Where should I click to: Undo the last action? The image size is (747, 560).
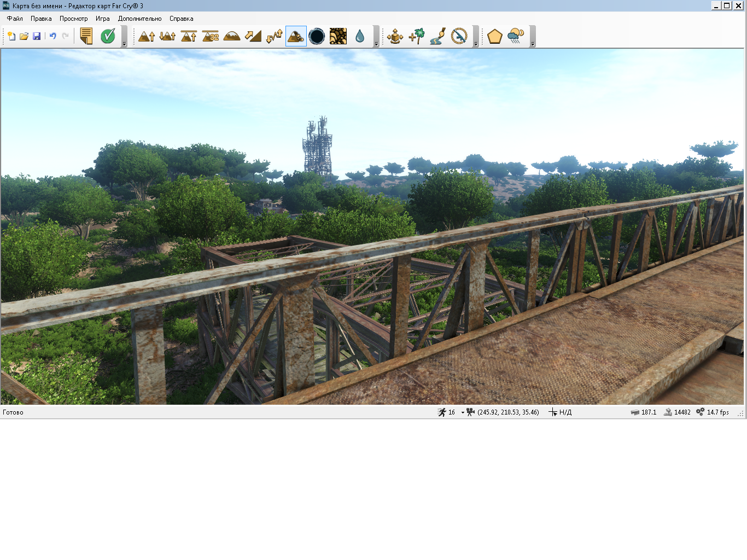click(x=53, y=36)
